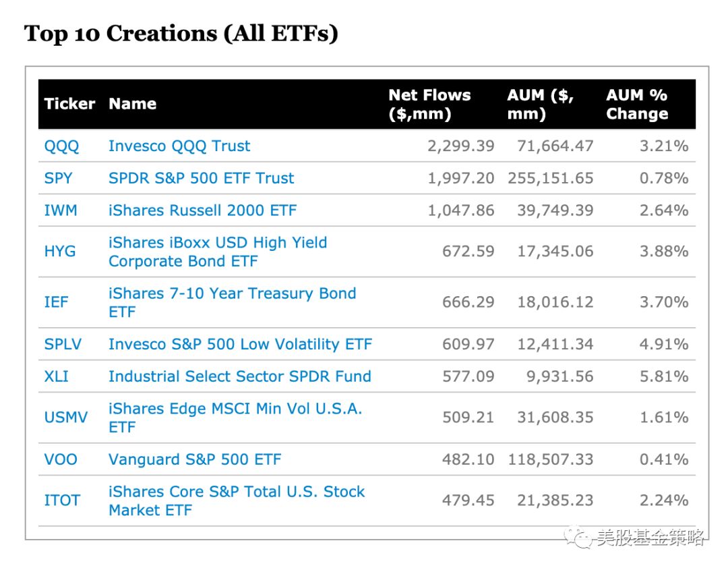Click the ITOT ticker link
728x570 pixels.
tap(61, 501)
